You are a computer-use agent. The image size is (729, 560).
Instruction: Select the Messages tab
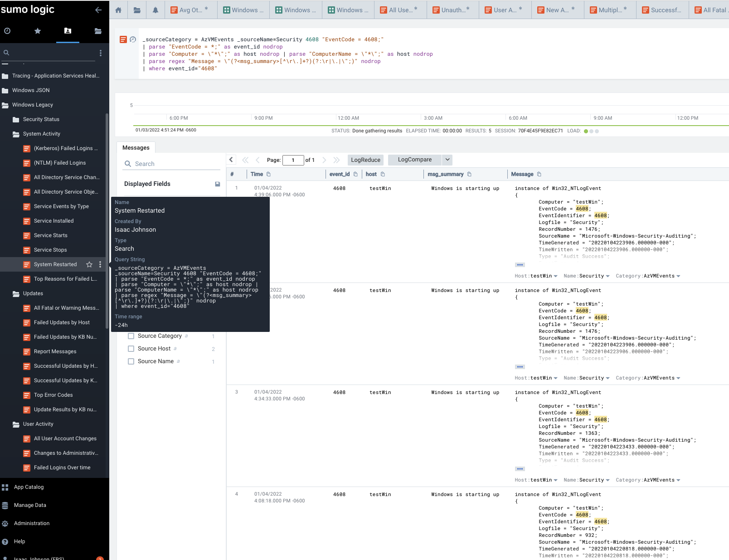(x=136, y=148)
